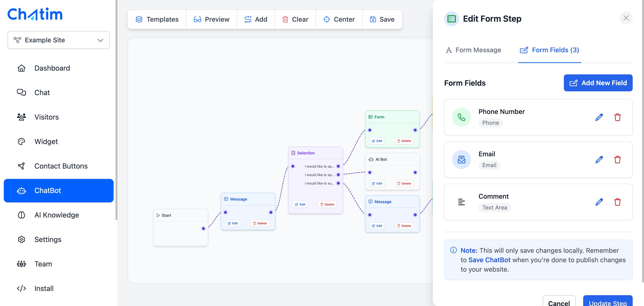
Task: Click the Add New Field button
Action: [x=598, y=83]
